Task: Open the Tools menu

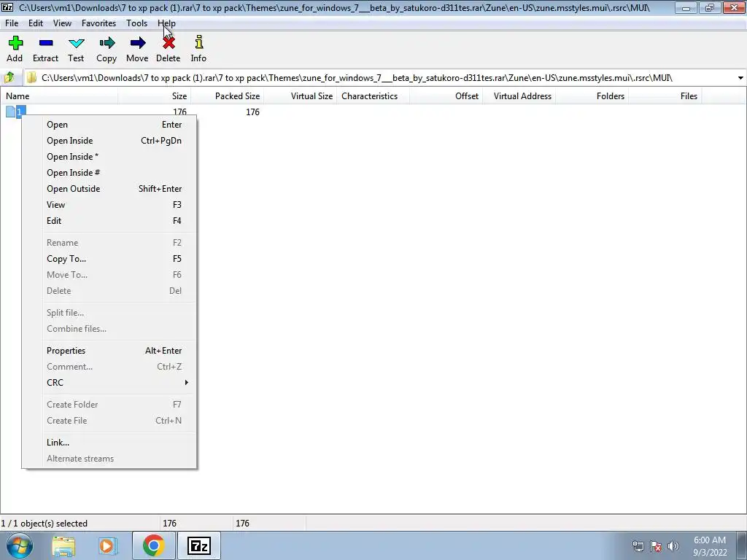Action: (x=136, y=23)
